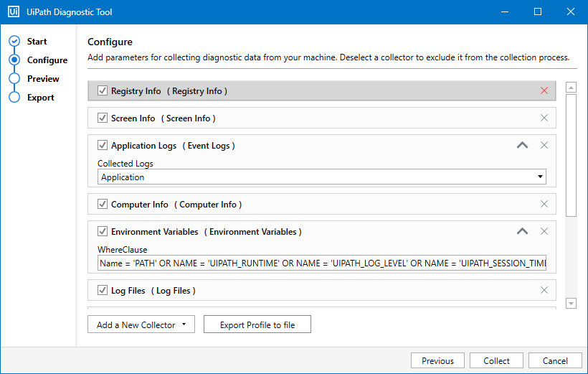Click the scrollbar down arrow
The image size is (588, 374).
tap(571, 304)
